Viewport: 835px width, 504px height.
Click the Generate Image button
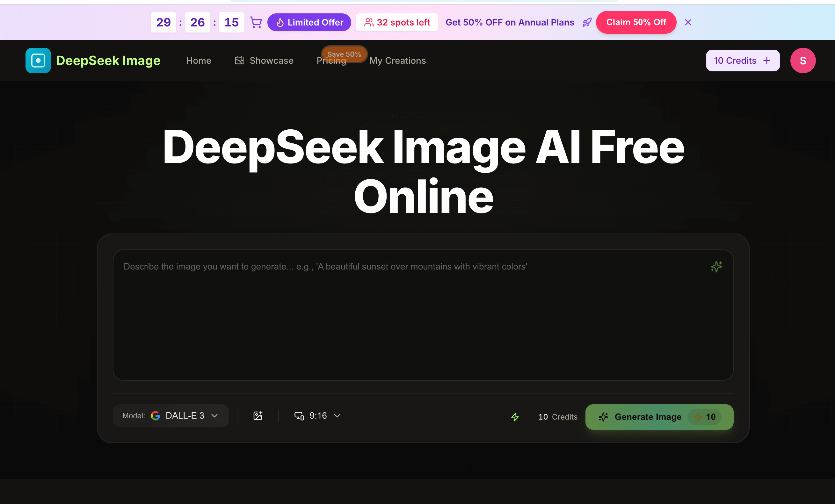click(648, 417)
